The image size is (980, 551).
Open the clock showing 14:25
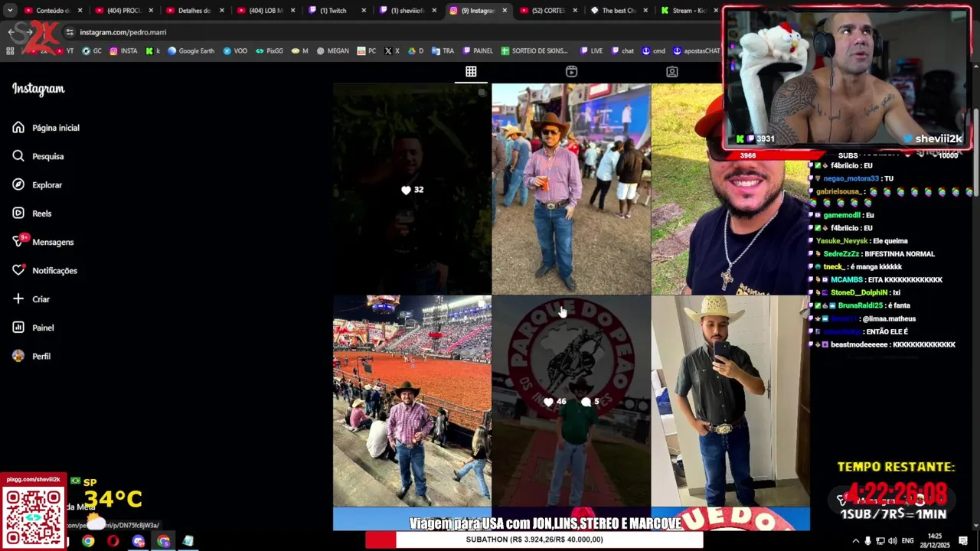tap(935, 540)
